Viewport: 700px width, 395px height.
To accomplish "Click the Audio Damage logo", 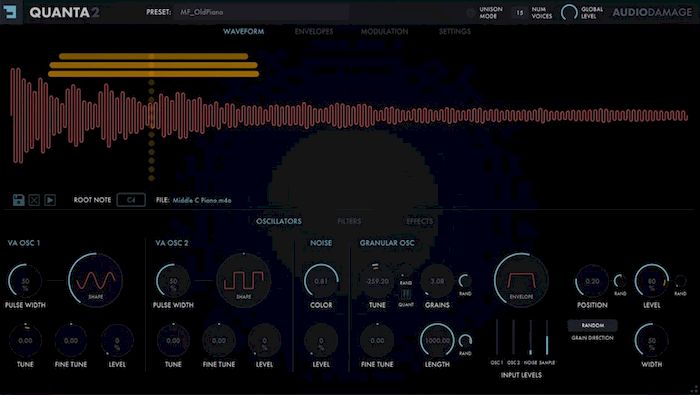I will click(652, 12).
